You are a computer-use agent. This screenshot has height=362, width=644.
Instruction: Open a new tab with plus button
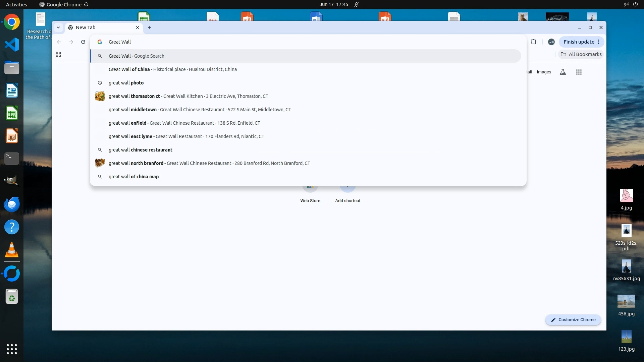click(150, 27)
